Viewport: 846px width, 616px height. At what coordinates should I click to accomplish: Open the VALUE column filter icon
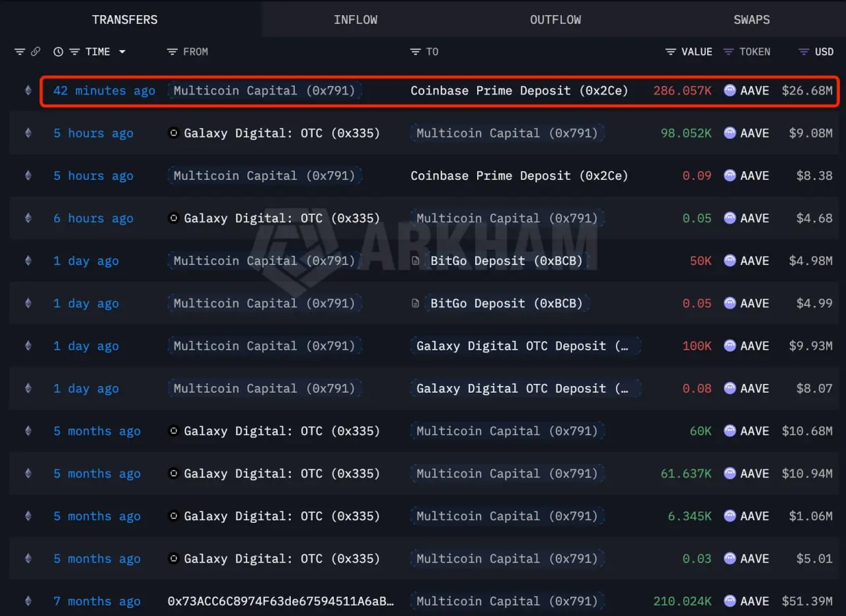[671, 52]
